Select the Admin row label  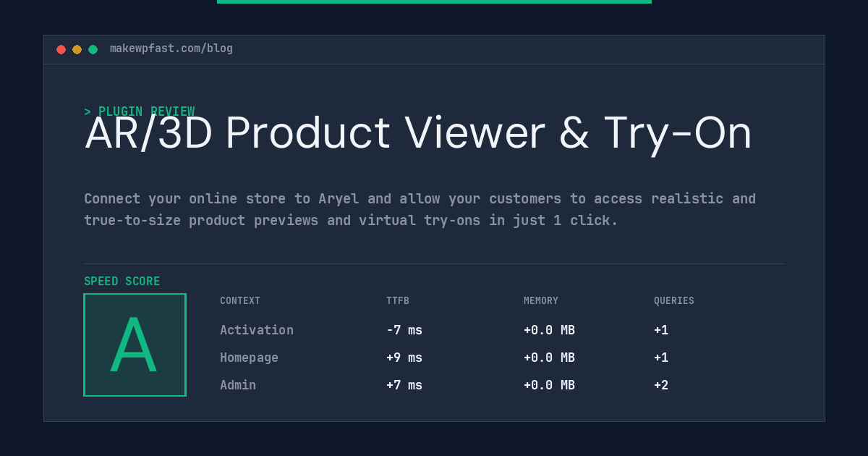[238, 385]
